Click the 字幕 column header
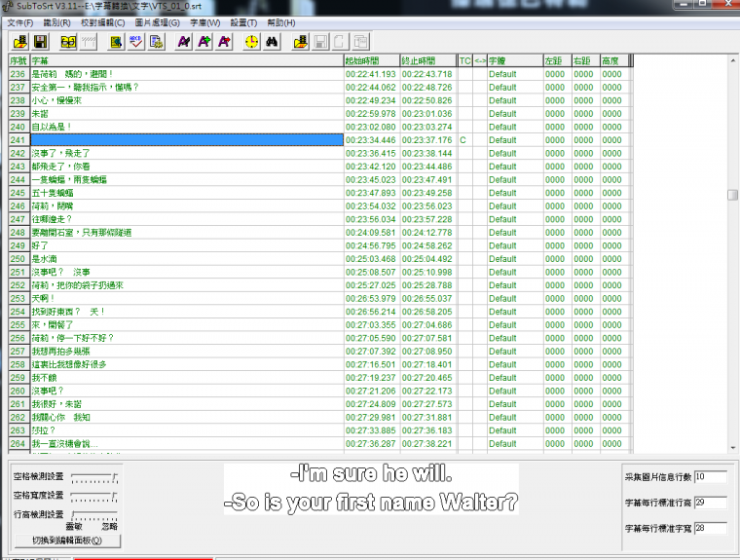This screenshot has width=740, height=560. (x=187, y=60)
